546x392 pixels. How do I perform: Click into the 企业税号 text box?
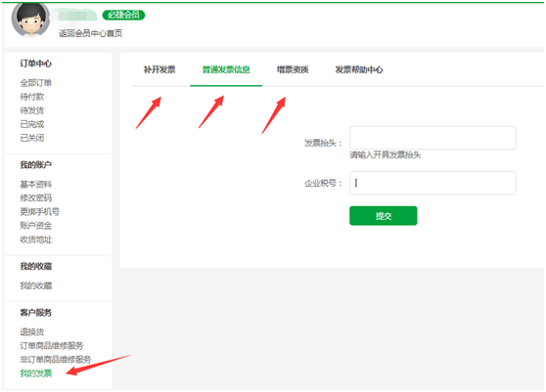[x=432, y=183]
